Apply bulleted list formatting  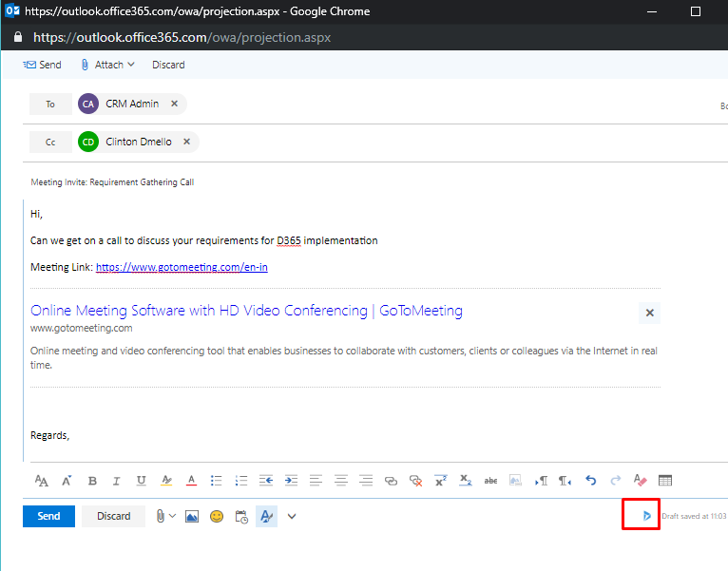[x=216, y=481]
